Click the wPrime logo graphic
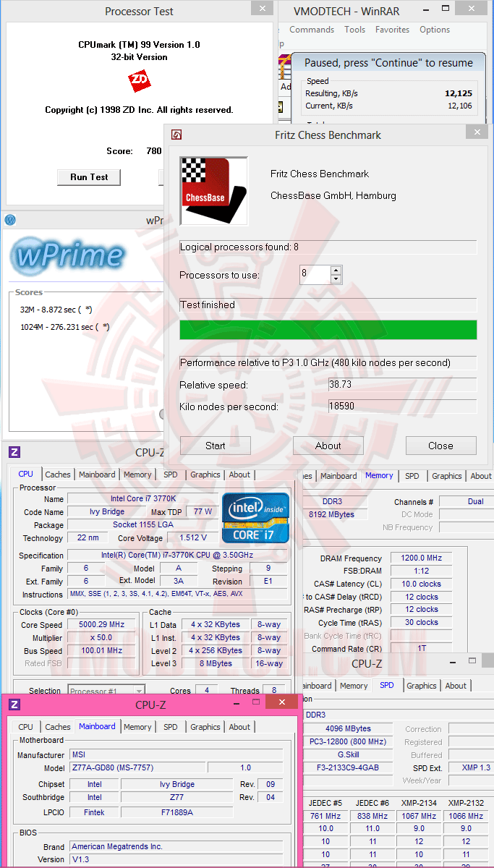494x868 pixels. pyautogui.click(x=67, y=256)
